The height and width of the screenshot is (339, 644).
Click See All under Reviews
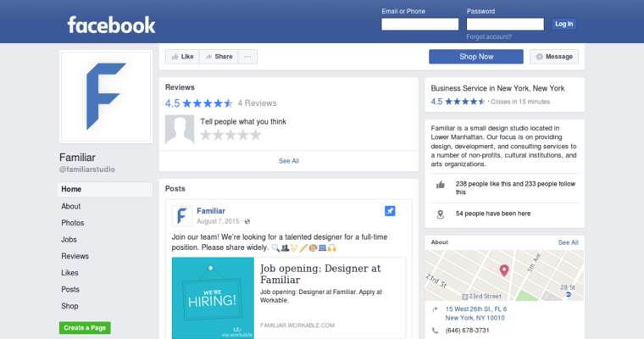click(288, 160)
